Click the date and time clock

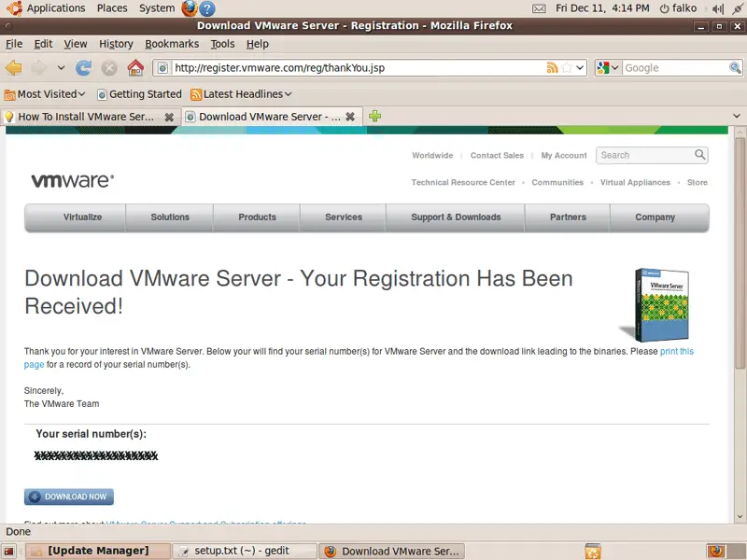pyautogui.click(x=602, y=8)
